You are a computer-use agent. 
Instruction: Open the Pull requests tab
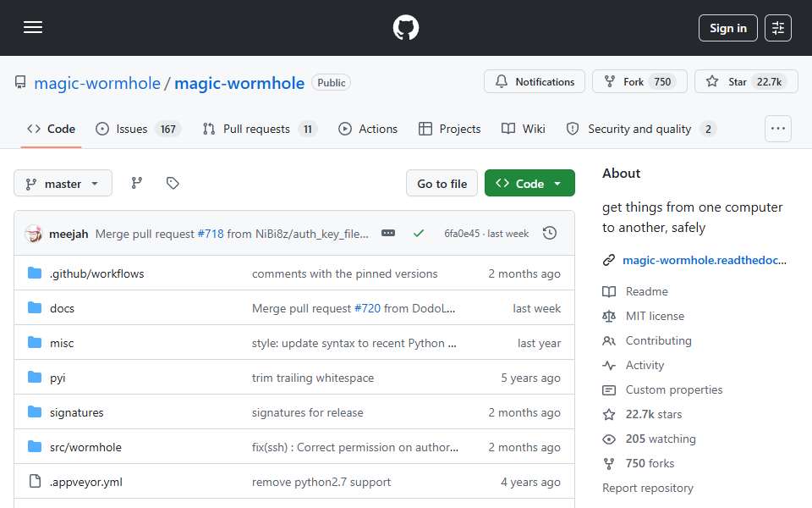point(260,129)
